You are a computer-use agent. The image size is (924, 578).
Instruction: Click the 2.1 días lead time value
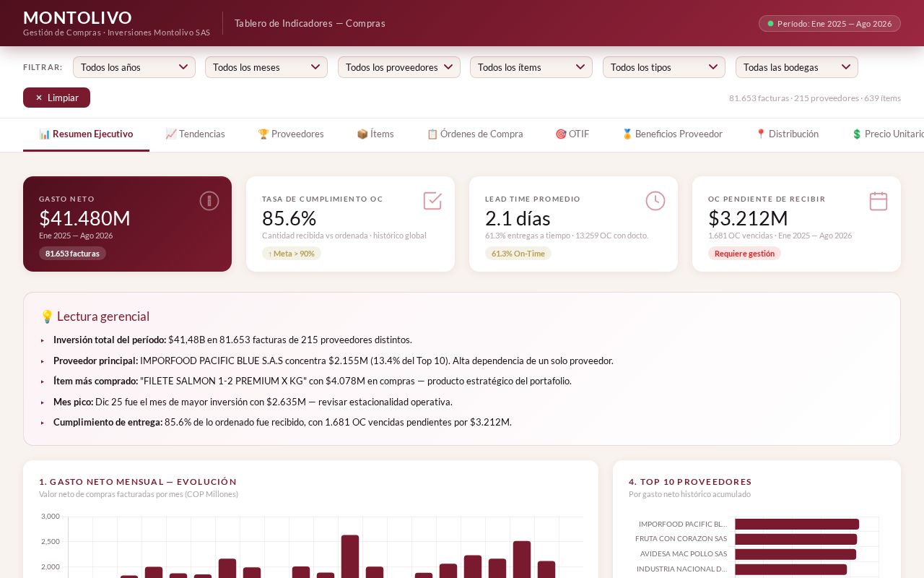(518, 218)
